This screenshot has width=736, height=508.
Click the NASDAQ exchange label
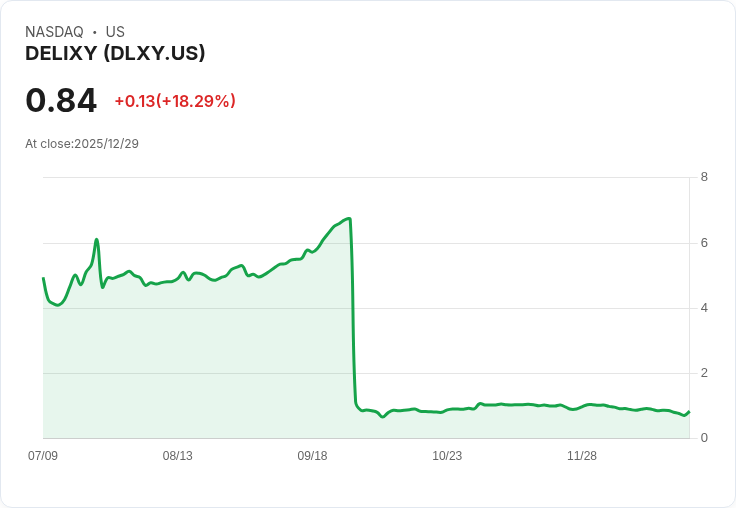point(54,32)
